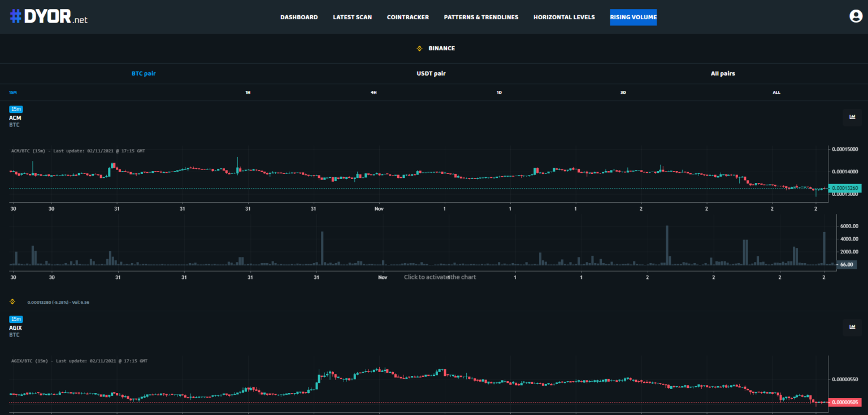Open the user account icon in the top right
868x415 pixels.
point(855,17)
